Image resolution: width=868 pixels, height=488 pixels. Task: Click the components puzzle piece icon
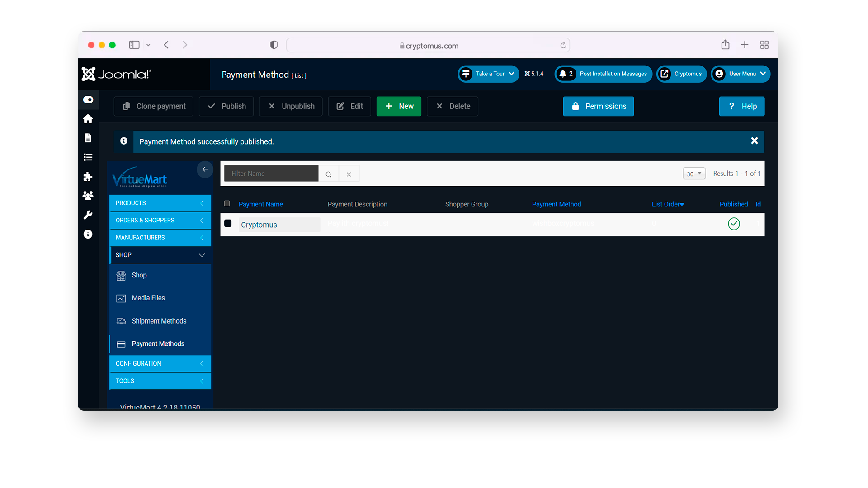[x=88, y=176]
